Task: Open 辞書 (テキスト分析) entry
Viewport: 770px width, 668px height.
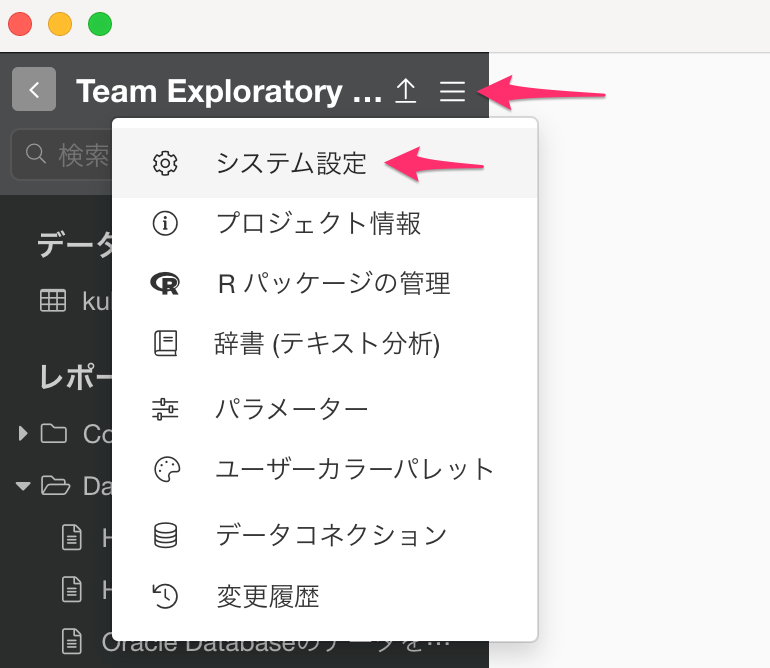Action: (325, 343)
